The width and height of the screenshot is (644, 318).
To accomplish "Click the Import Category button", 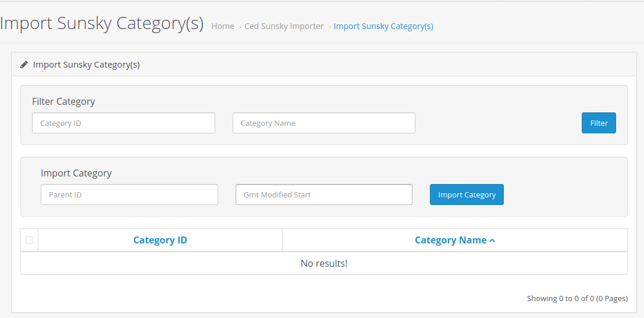I will point(467,195).
